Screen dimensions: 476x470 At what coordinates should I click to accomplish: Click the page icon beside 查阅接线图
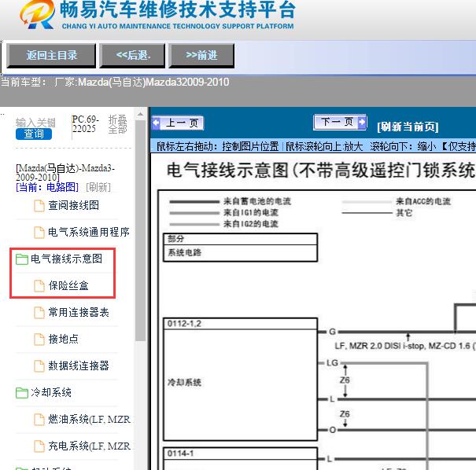39,206
